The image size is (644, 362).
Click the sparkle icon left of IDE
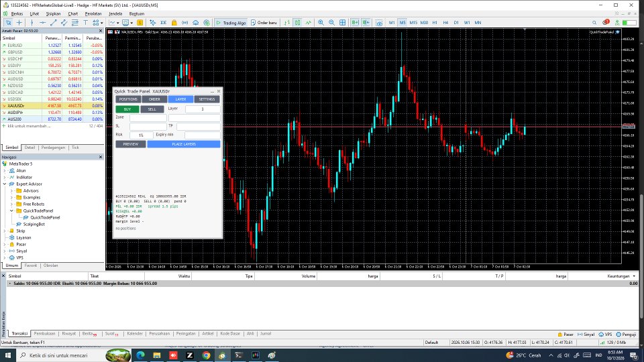[152, 23]
